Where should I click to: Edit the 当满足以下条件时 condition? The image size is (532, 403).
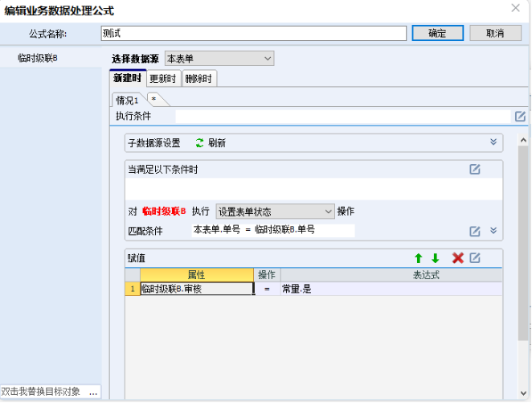pos(475,169)
